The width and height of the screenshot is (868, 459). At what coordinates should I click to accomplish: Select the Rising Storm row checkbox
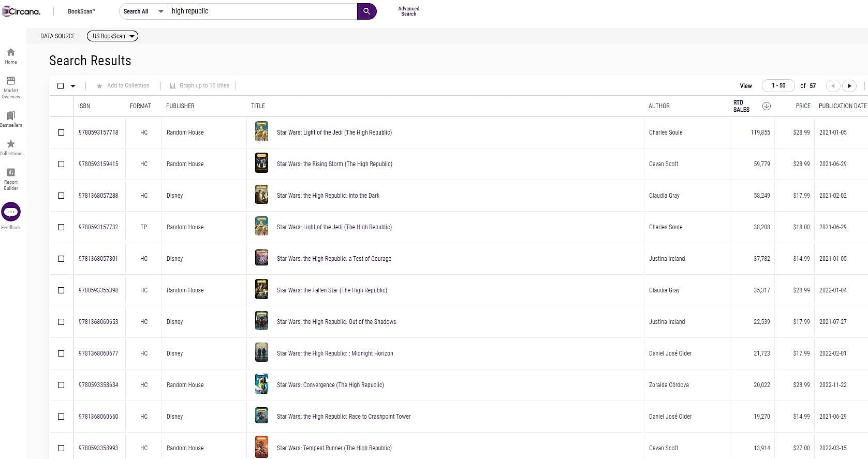click(61, 164)
